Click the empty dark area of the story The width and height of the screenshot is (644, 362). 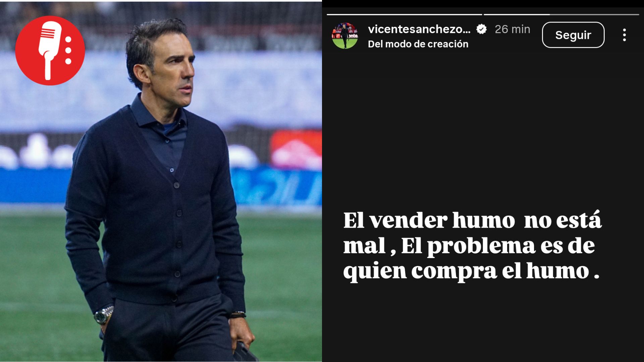click(x=483, y=127)
